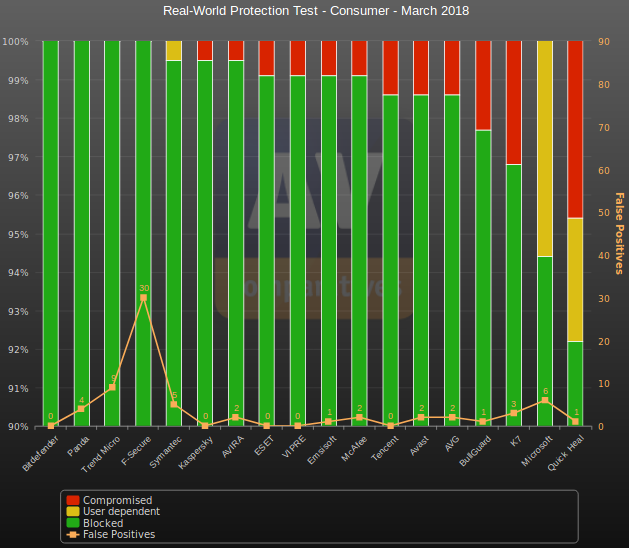
Task: Select the F-Secure false positives point labeled 30
Action: 143,298
